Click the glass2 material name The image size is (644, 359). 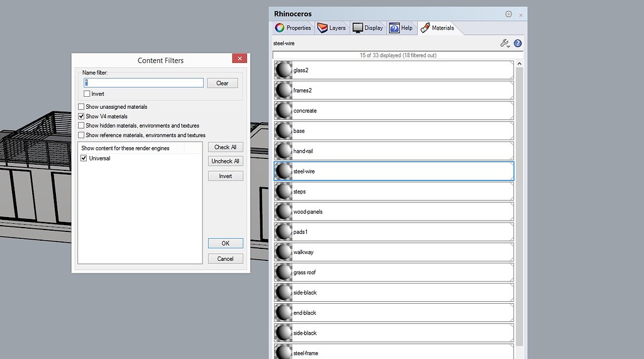pos(301,70)
